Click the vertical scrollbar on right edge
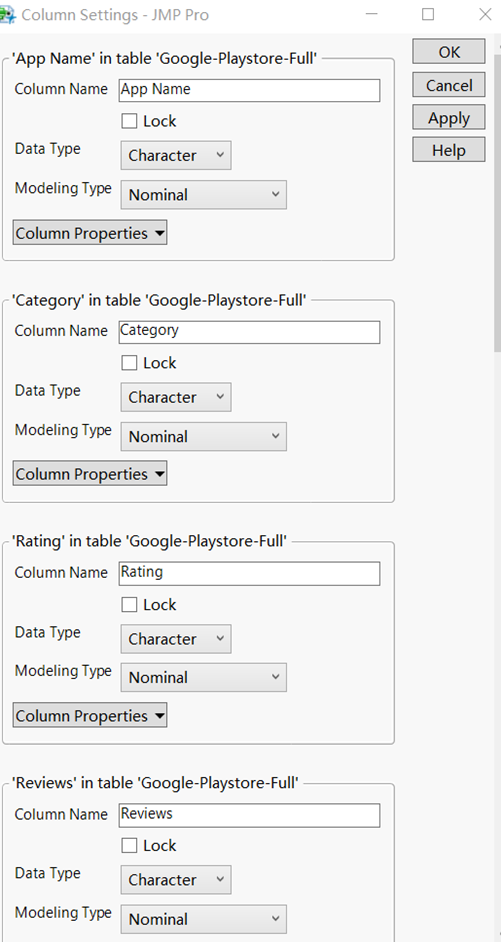The height and width of the screenshot is (942, 501). click(x=497, y=198)
